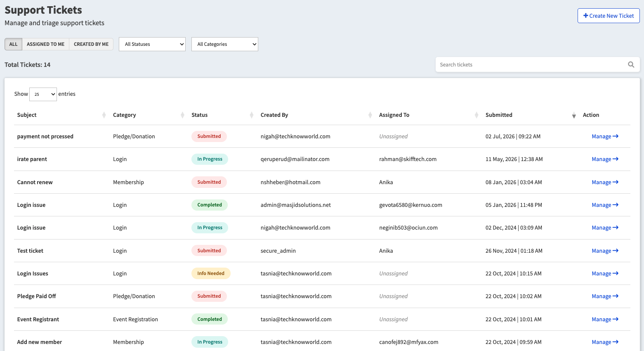Click Info Needed status badge
The height and width of the screenshot is (351, 644).
(211, 273)
